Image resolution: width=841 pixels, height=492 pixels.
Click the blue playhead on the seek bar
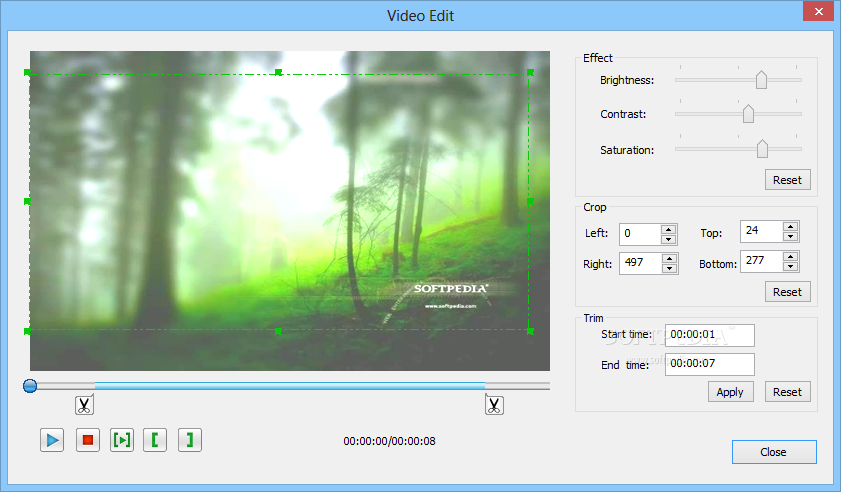30,386
